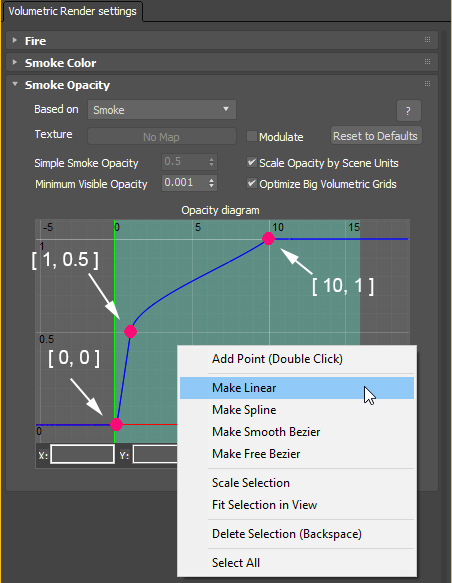Screen dimensions: 452x583
Task: Enable the Modulate checkbox
Action: click(252, 136)
